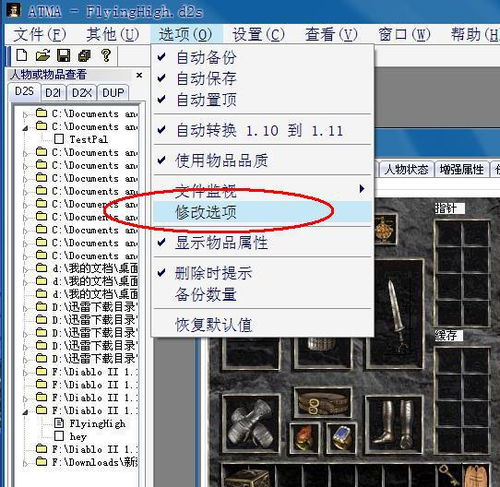This screenshot has width=500, height=487.
Task: Select the F:\Downloads\新 folder row
Action: pyautogui.click(x=95, y=462)
